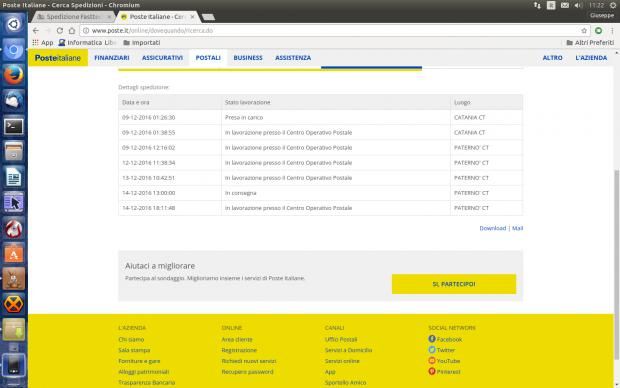Open the Chromium menu
This screenshot has height=388, width=620.
612,30
